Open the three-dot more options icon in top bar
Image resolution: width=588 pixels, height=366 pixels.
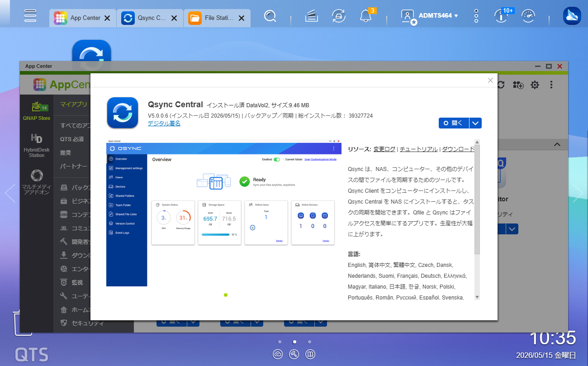(476, 16)
